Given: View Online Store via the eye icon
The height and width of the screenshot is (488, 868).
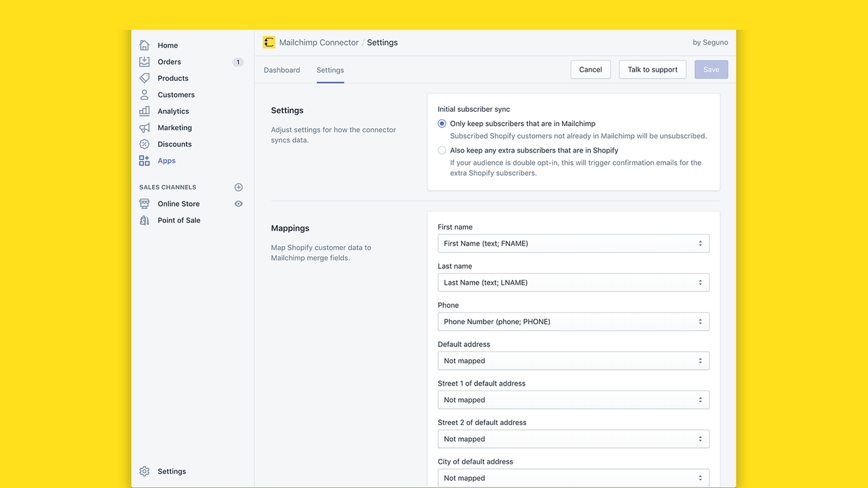Looking at the screenshot, I should coord(238,203).
